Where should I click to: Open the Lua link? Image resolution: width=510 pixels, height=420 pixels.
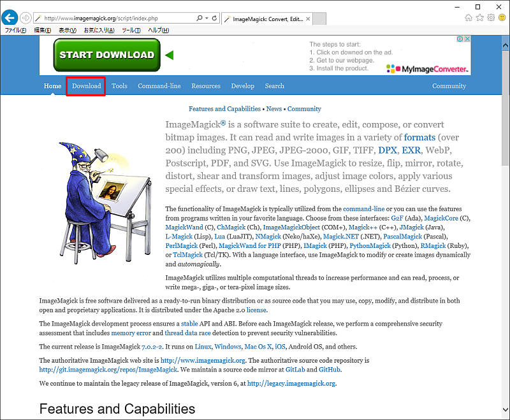pos(219,236)
